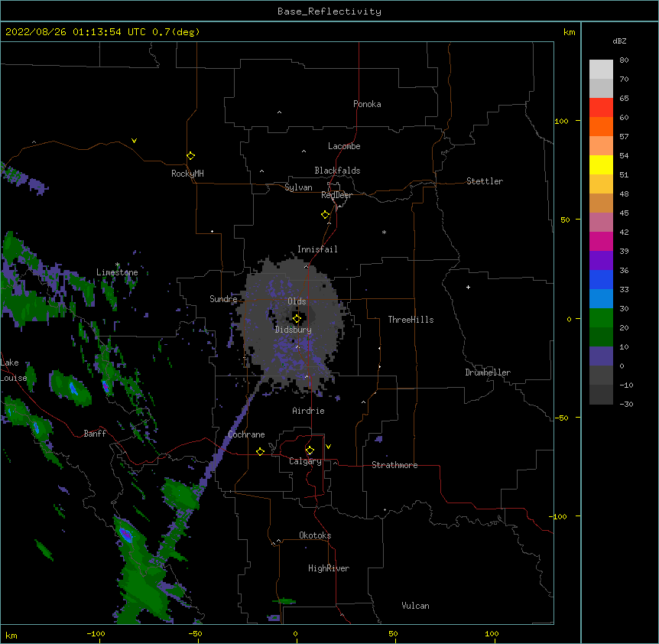This screenshot has height=644, width=659.
Task: Click the yellow diamond marker above RockyMH
Action: coord(190,156)
